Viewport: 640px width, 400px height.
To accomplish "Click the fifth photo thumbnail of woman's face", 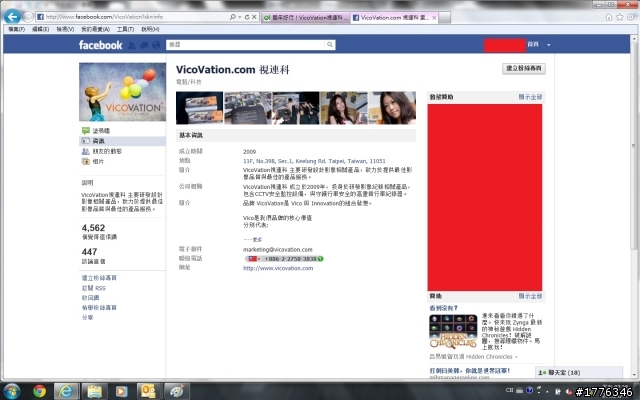I will pyautogui.click(x=392, y=108).
